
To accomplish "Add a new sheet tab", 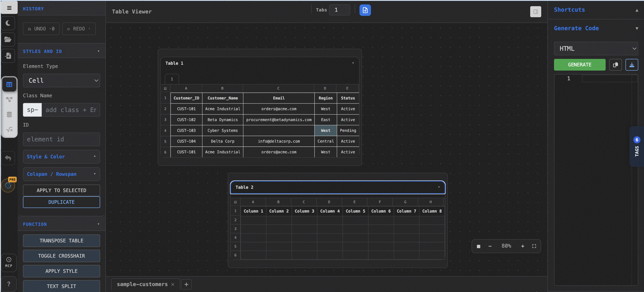I will [x=186, y=284].
